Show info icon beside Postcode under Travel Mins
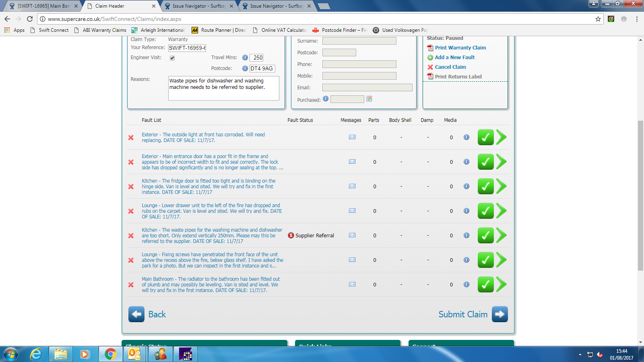The height and width of the screenshot is (362, 644). coord(245,68)
